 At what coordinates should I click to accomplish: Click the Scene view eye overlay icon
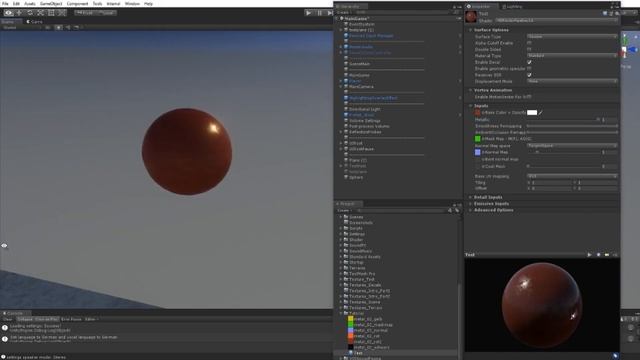[x=4, y=245]
